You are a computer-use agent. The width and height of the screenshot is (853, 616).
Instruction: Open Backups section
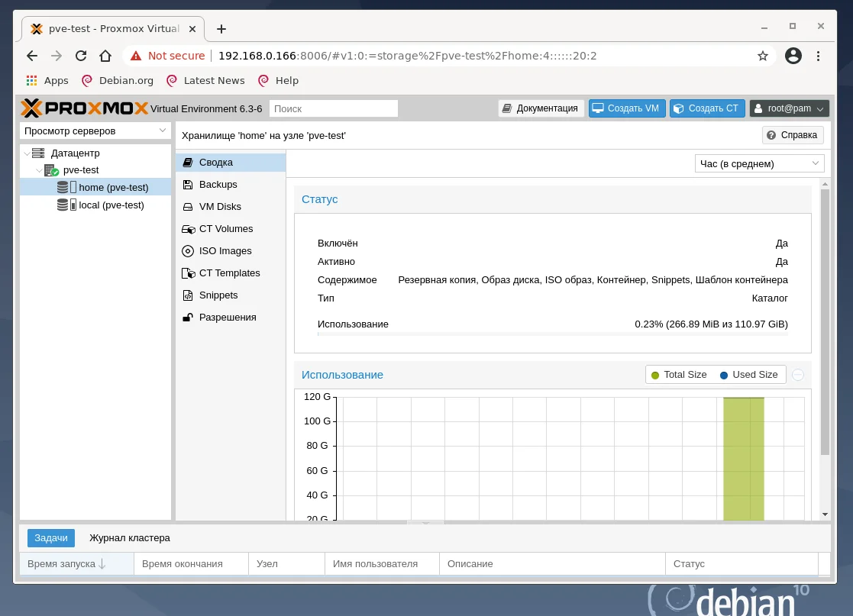(x=231, y=184)
